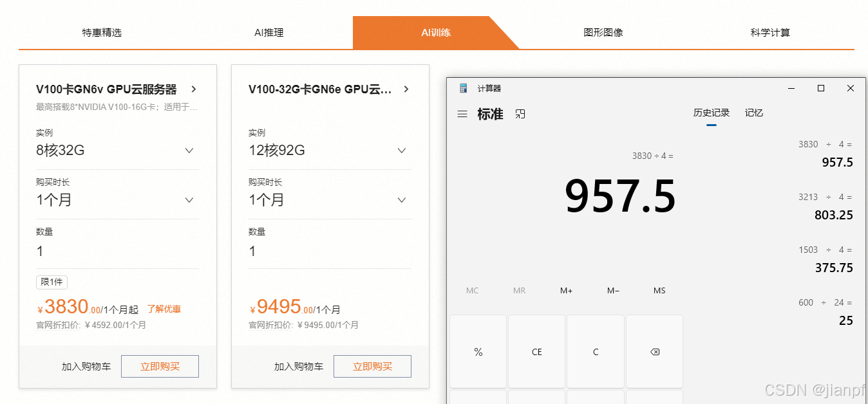Viewport: 868px width, 404px height.
Task: Toggle calculator keep-on-top mode icon
Action: pyautogui.click(x=520, y=114)
